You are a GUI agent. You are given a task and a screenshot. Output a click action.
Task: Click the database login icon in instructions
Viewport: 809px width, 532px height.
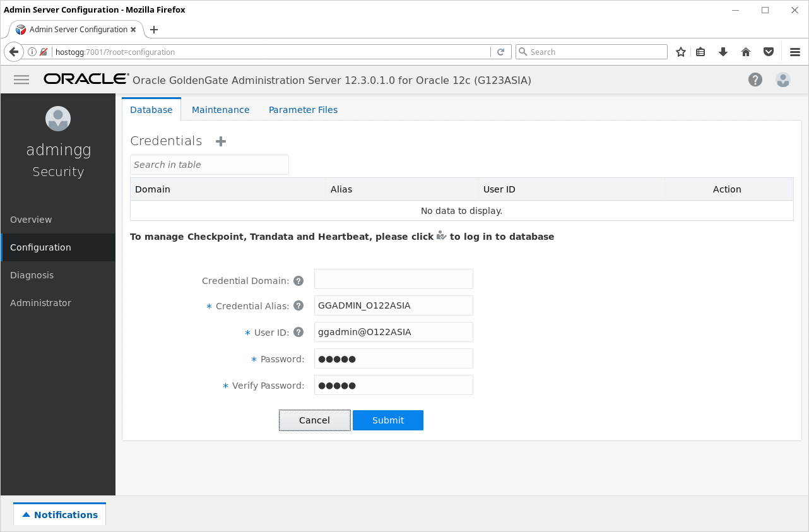pyautogui.click(x=442, y=236)
